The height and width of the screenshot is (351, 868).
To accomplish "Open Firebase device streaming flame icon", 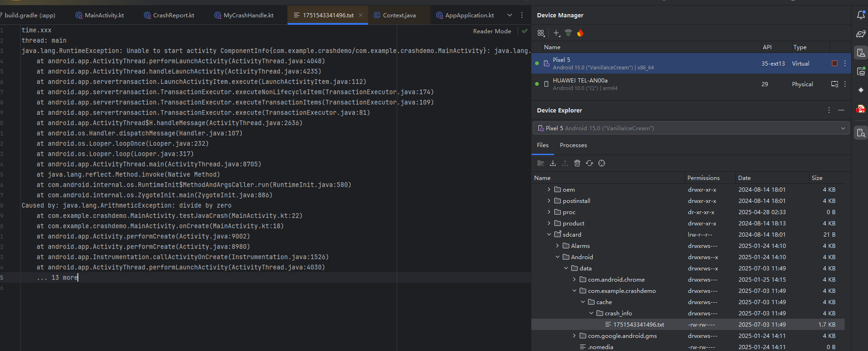I will tap(581, 33).
